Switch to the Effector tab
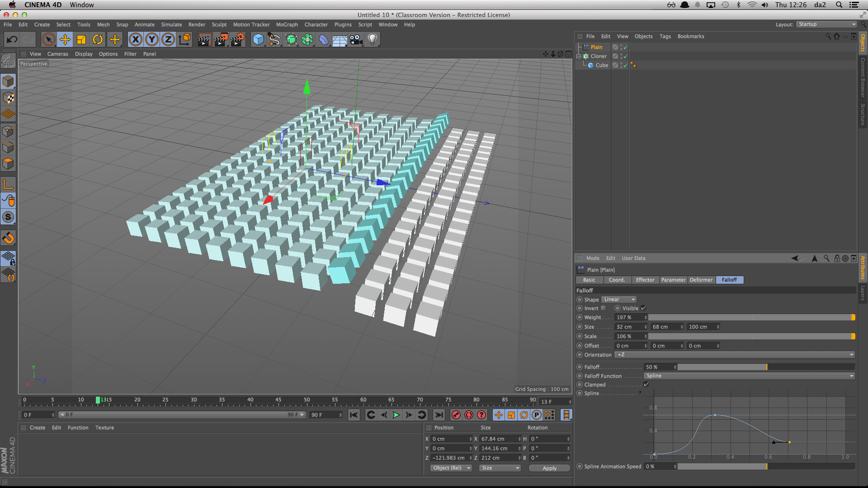 tap(645, 280)
